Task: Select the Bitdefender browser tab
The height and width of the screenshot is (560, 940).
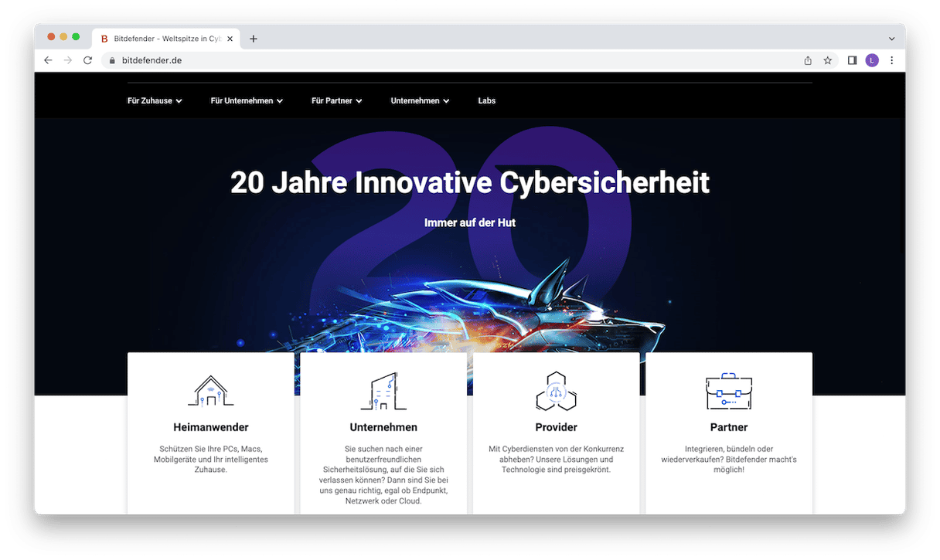Action: click(165, 39)
